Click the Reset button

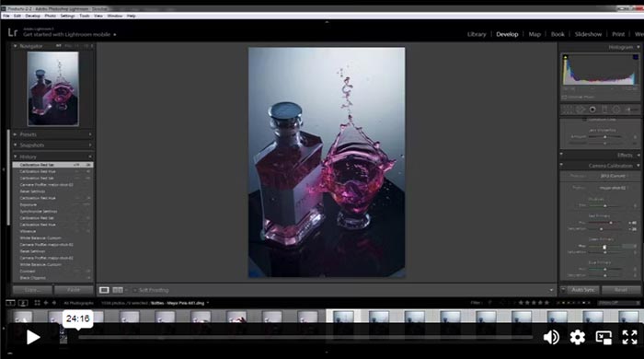tap(621, 290)
